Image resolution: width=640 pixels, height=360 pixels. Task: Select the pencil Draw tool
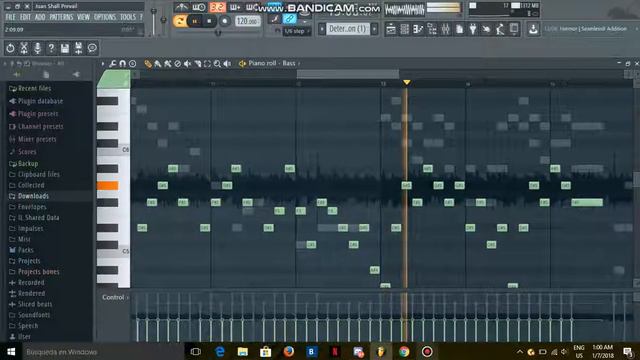[148, 64]
